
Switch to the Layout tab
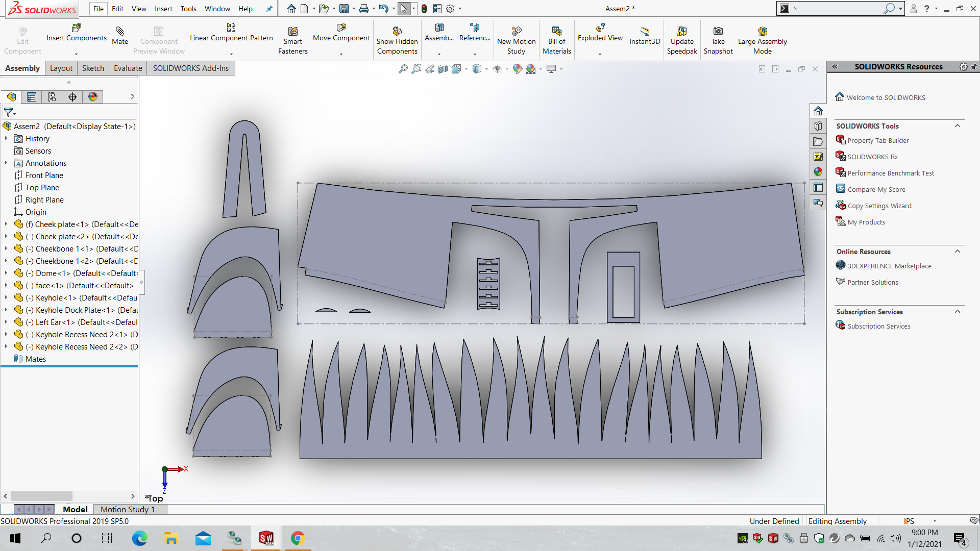[x=61, y=68]
